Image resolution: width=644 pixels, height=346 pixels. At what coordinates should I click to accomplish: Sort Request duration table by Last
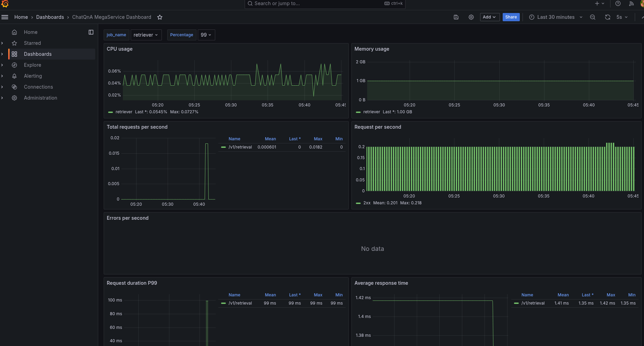coord(295,295)
